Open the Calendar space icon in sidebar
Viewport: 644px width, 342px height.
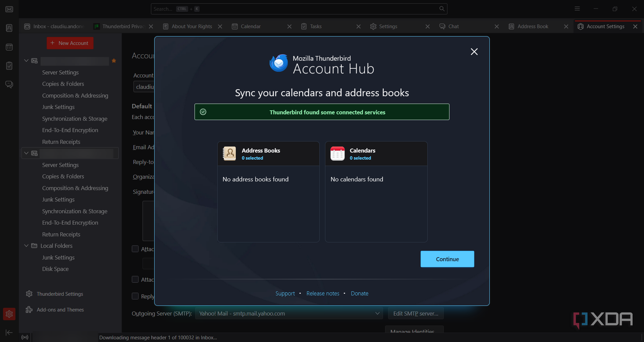coord(9,47)
